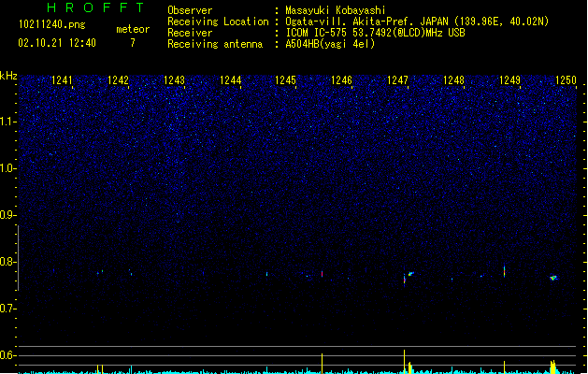Screen dimensions: 588x374
Task: Click the 1250 time axis marker
Action: coord(566,80)
